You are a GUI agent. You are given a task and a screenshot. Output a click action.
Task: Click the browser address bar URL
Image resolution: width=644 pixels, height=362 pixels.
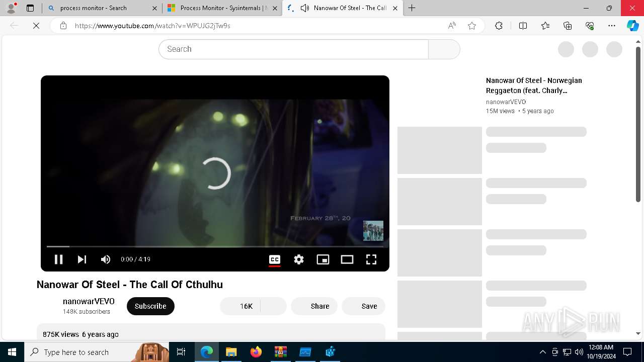(x=152, y=26)
